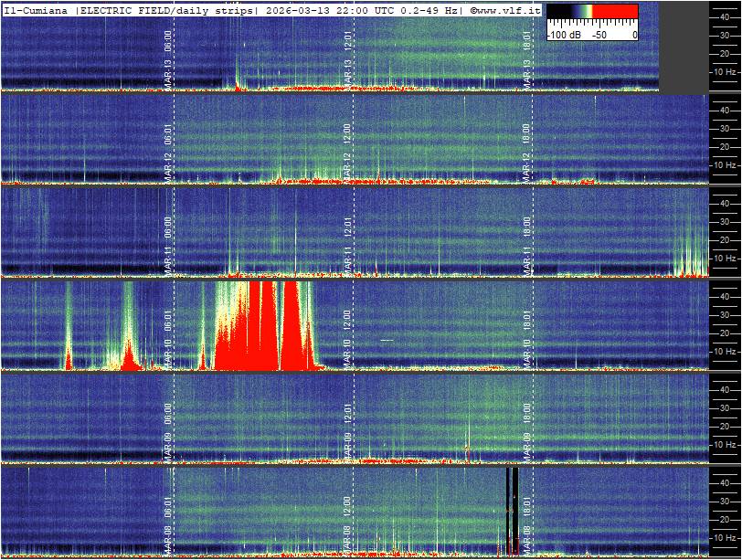The image size is (742, 560).
Task: Click the 20 axis label on the MAR 11 strip
Action: pos(722,240)
